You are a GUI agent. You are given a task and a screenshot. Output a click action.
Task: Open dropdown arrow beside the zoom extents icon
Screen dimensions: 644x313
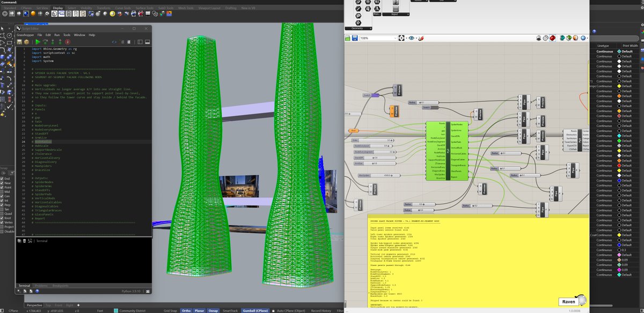[x=406, y=38]
